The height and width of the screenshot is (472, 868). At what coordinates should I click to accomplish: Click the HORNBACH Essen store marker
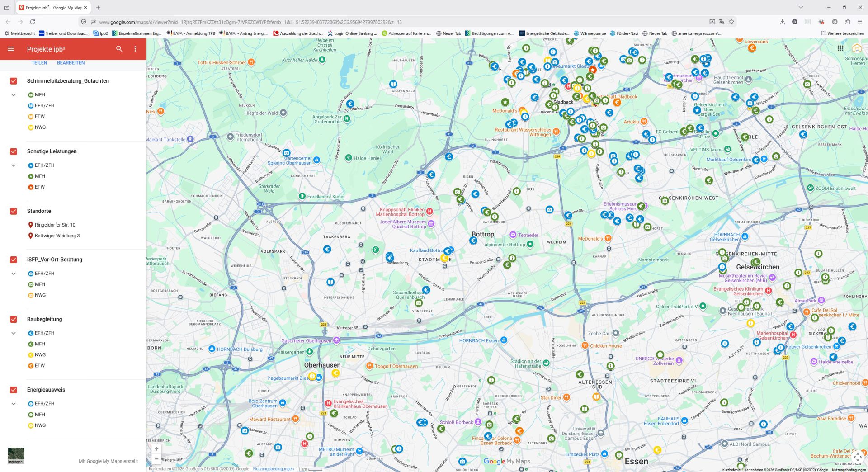click(504, 340)
